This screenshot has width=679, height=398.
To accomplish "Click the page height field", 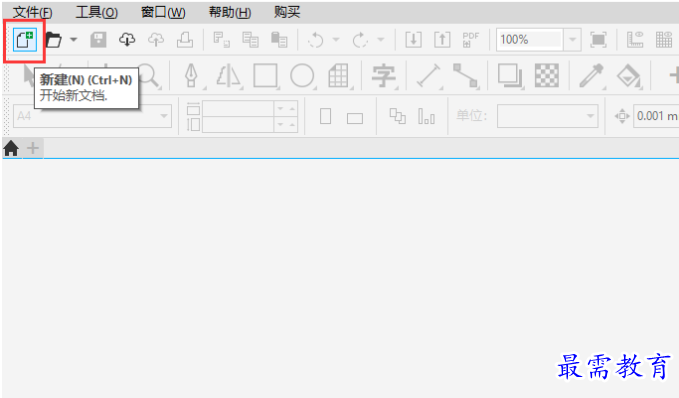I will point(238,125).
